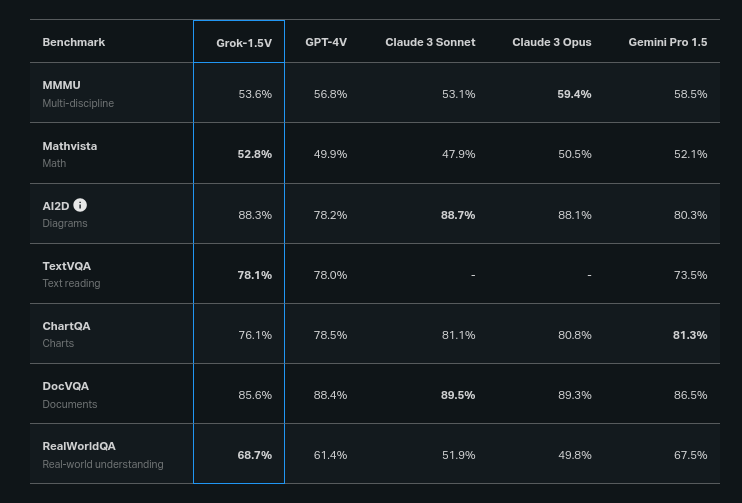Image resolution: width=742 pixels, height=503 pixels.
Task: Select Claude 3 Opus's 59.4% MMMU score
Action: [574, 94]
